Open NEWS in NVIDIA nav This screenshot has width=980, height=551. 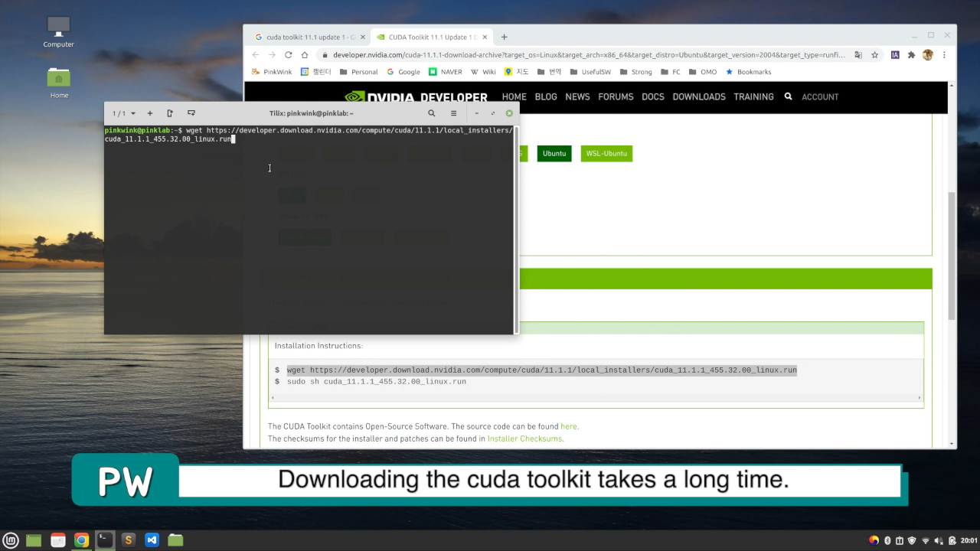pyautogui.click(x=577, y=97)
